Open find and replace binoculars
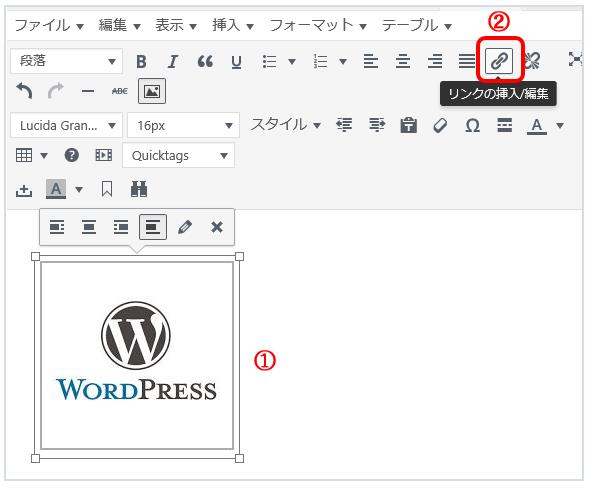The height and width of the screenshot is (488, 589). 139,189
